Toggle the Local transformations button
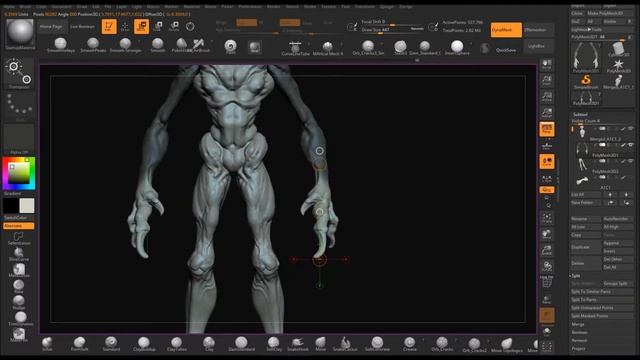Screen dimensions: 640x360 click(x=547, y=162)
